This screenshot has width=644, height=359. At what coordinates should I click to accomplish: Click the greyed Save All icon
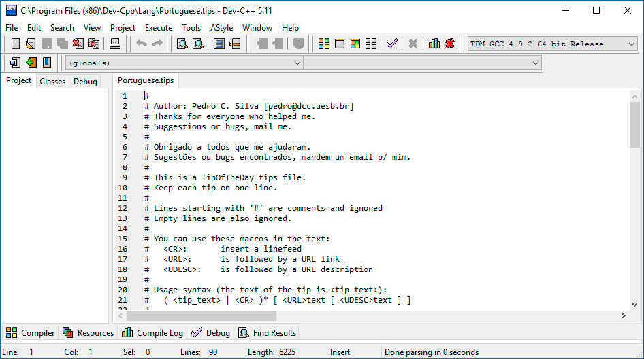tap(63, 44)
